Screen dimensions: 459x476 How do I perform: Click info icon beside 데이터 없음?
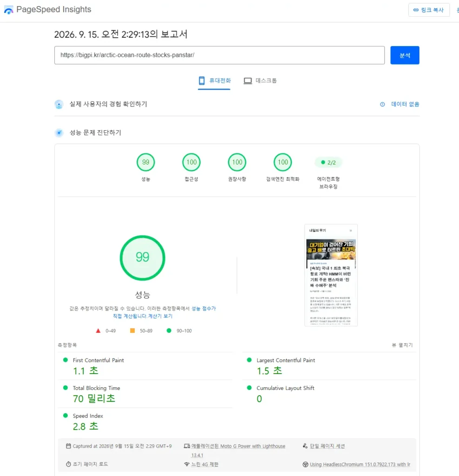click(382, 105)
